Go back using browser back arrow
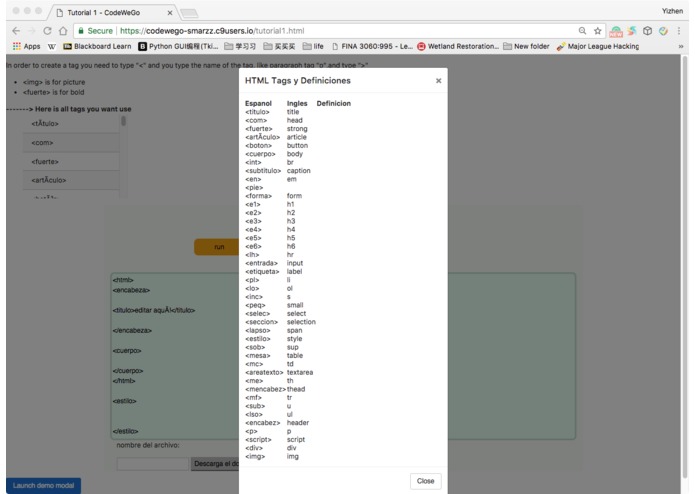 pyautogui.click(x=16, y=31)
